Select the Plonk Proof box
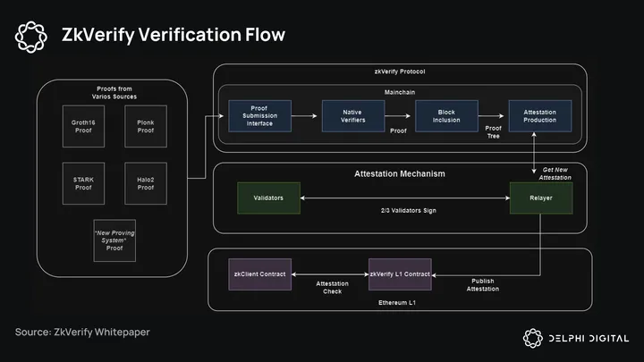Screen dimensions: 644x362 146,128
